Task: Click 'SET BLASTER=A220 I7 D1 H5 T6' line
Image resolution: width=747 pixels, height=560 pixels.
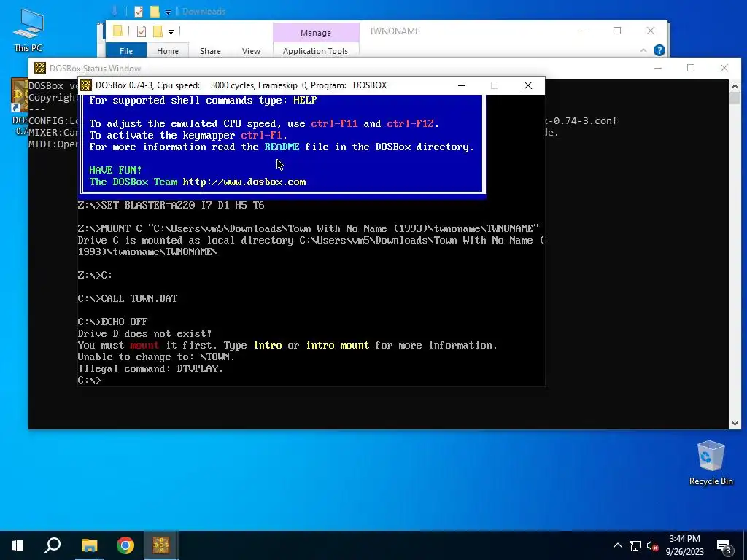Action: (x=171, y=205)
